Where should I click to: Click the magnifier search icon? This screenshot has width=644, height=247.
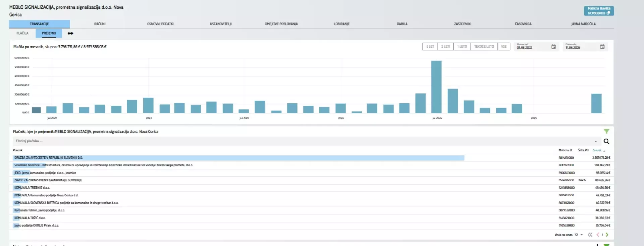click(x=606, y=141)
